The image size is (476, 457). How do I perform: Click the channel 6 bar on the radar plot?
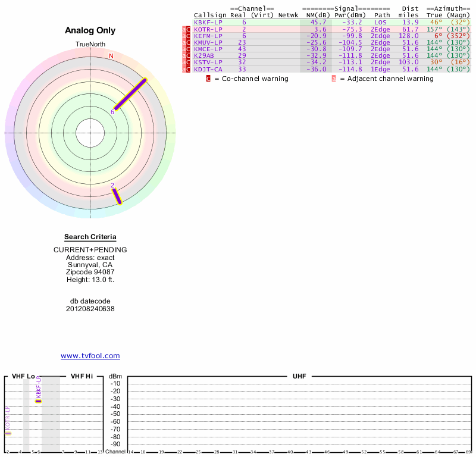click(x=130, y=95)
